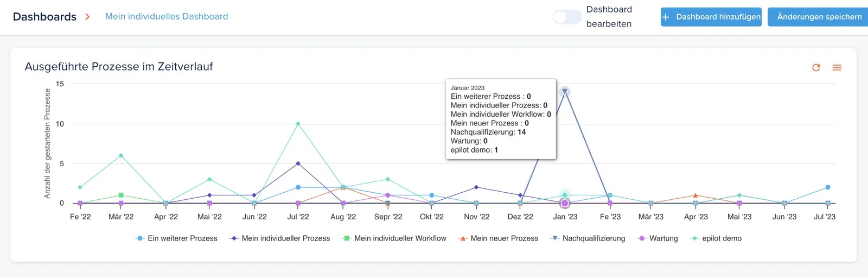868x278 pixels.
Task: Toggle the epilot demo legend entry
Action: (x=716, y=238)
